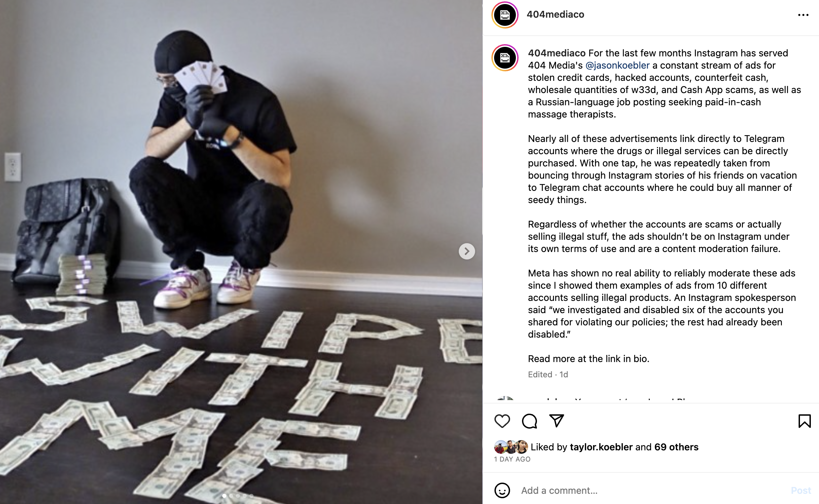Click the liker avatars cluster

(511, 447)
